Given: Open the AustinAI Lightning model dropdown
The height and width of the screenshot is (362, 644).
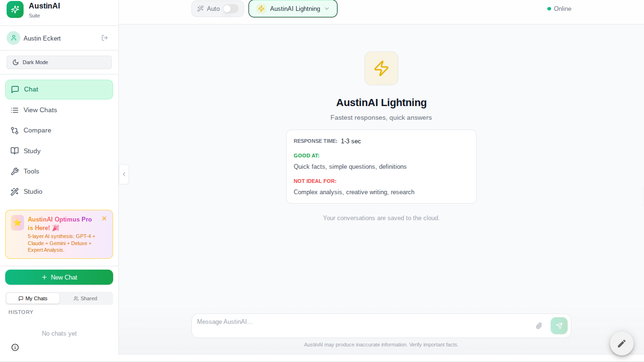Looking at the screenshot, I should (293, 8).
